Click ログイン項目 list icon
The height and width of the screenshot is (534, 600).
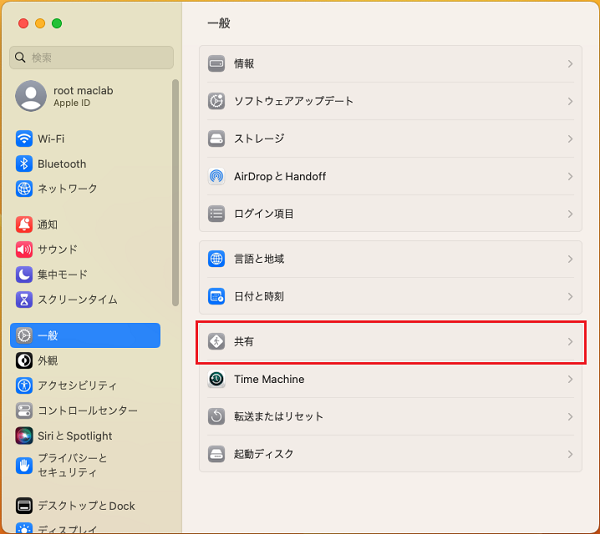(216, 214)
